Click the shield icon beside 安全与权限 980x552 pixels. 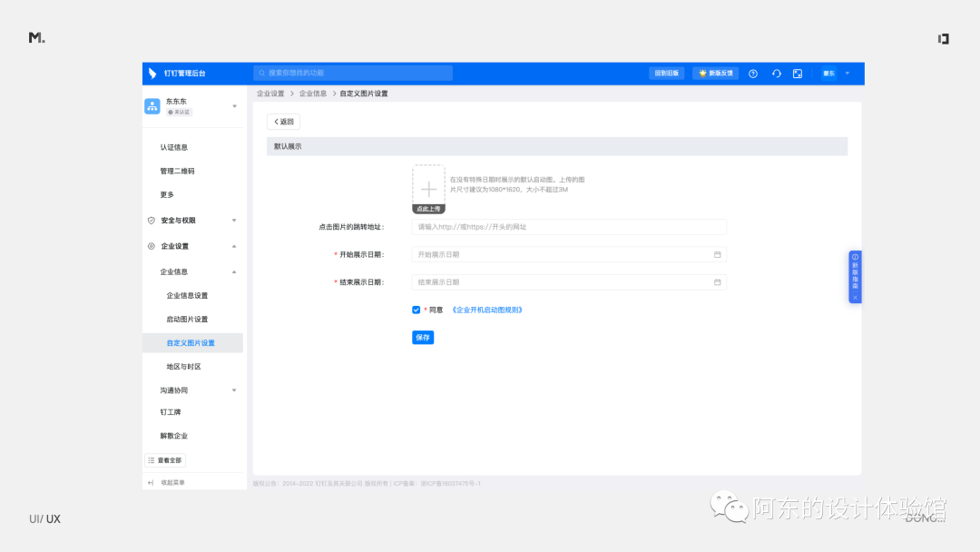click(152, 220)
